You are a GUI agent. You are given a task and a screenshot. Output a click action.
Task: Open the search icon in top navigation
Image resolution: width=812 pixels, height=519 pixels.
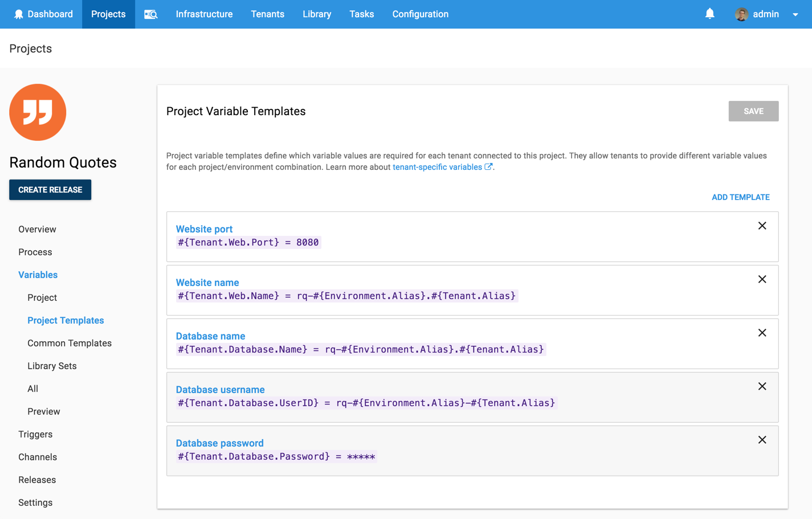150,14
